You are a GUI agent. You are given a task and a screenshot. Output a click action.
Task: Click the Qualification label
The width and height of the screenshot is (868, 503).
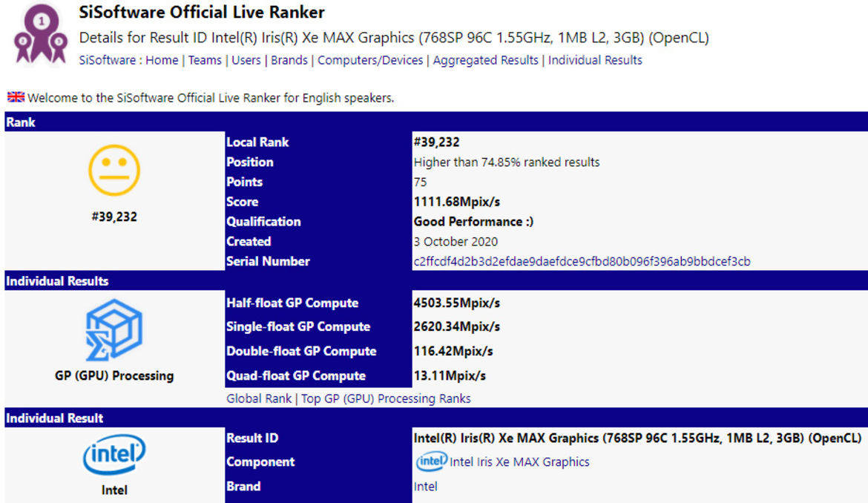pyautogui.click(x=263, y=221)
